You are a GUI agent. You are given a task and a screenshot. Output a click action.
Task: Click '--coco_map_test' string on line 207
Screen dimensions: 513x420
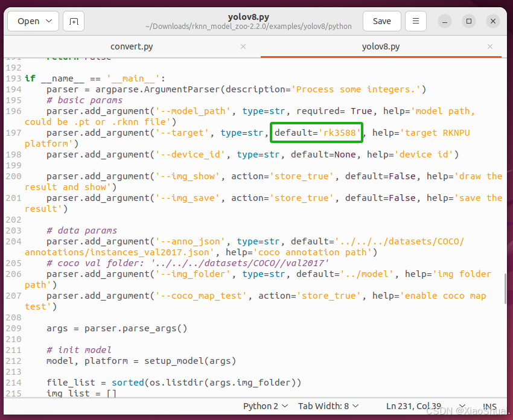(x=201, y=296)
